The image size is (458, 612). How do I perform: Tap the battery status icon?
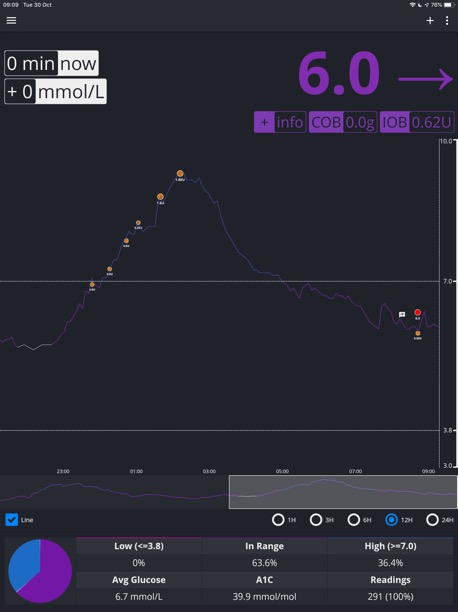[449, 5]
